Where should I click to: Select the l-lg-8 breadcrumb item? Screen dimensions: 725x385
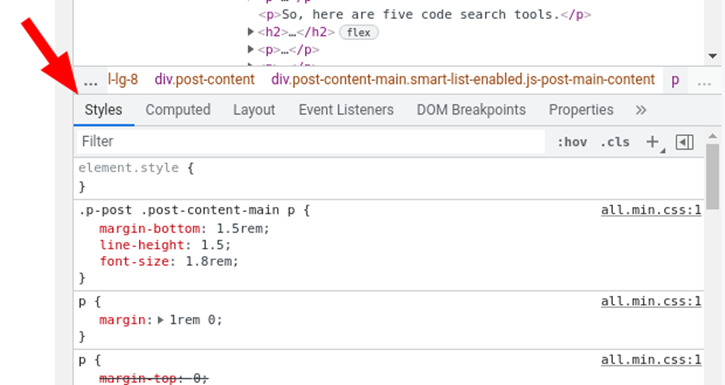[x=123, y=79]
